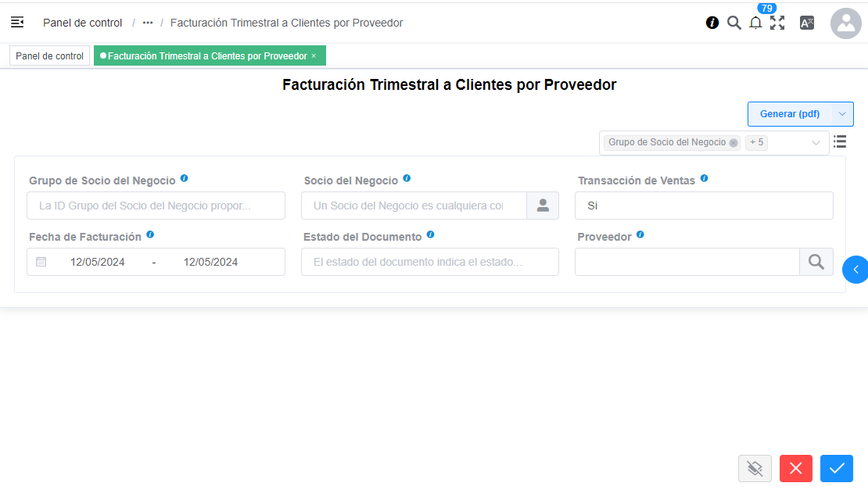Open the breadcrumb ellipsis menu
Image resolution: width=868 pixels, height=490 pixels.
[x=147, y=23]
